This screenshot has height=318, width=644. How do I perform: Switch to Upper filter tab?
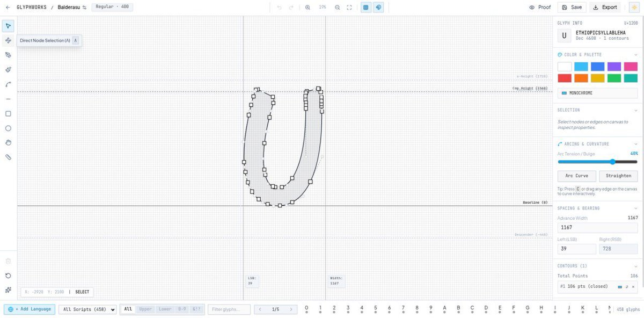coord(145,309)
